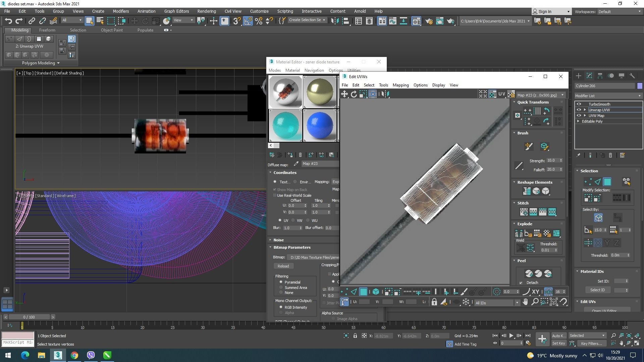Select the Angle Snap toggle icon
Image resolution: width=644 pixels, height=362 pixels.
[x=248, y=21]
